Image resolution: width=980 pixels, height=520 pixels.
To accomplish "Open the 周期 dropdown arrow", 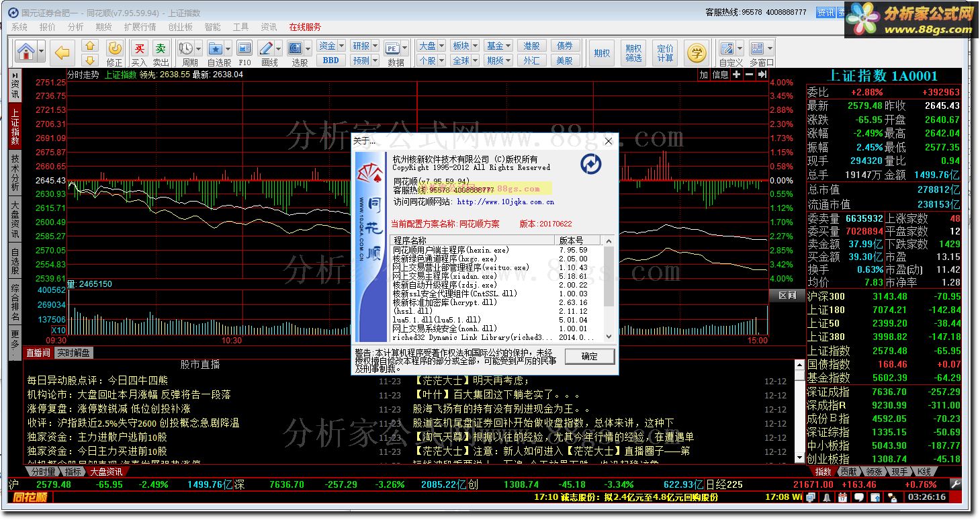I will [199, 48].
